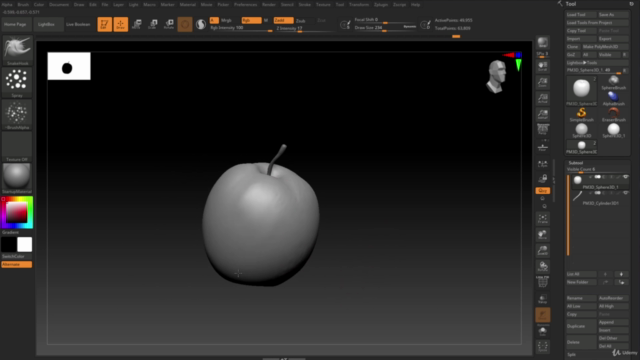Viewport: 640px width, 360px height.
Task: Toggle the Rgb color mode button
Action: [x=251, y=20]
